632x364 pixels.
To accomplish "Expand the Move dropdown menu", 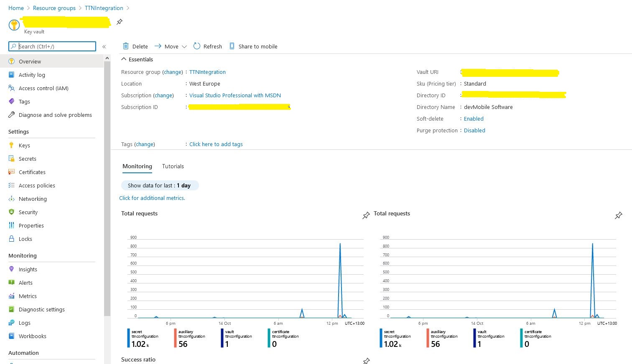I will point(184,47).
